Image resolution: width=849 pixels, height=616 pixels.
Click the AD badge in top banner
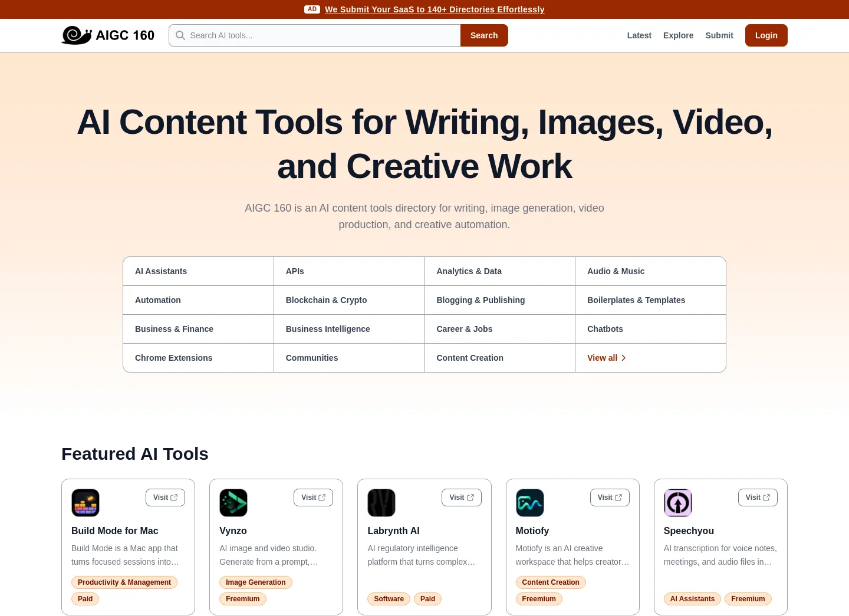(x=312, y=9)
